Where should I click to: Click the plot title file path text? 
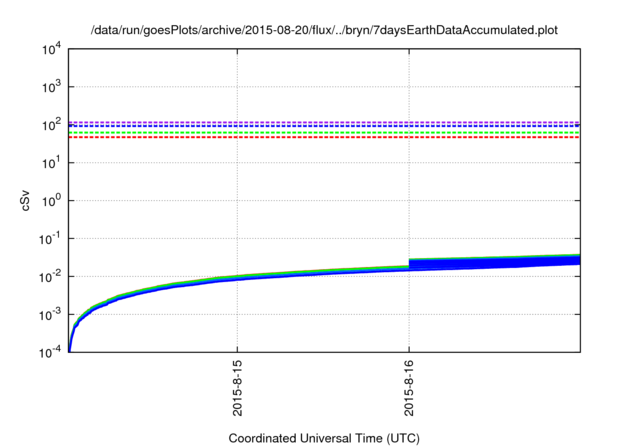[324, 30]
